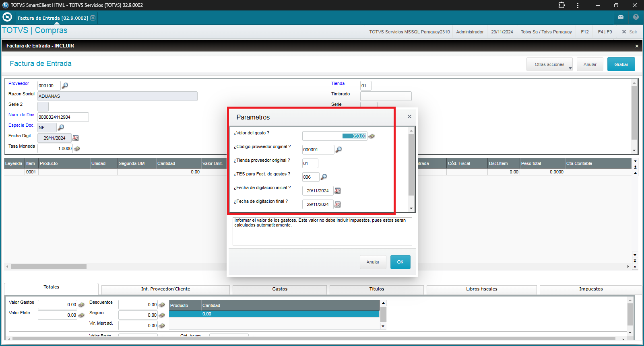
Task: Click the Anular button in the header
Action: (590, 64)
